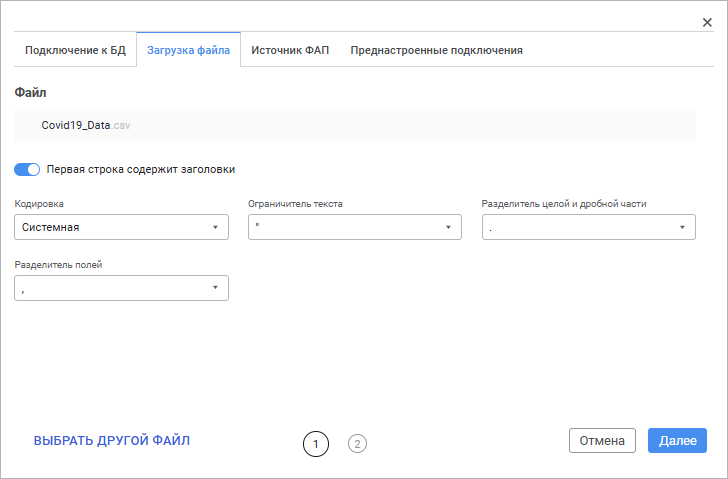Switch to the Подключение к БД tab
The height and width of the screenshot is (479, 728).
coord(75,50)
